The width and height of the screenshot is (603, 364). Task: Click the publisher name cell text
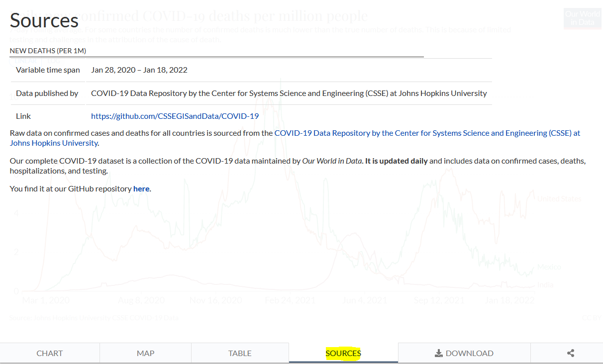pos(289,93)
